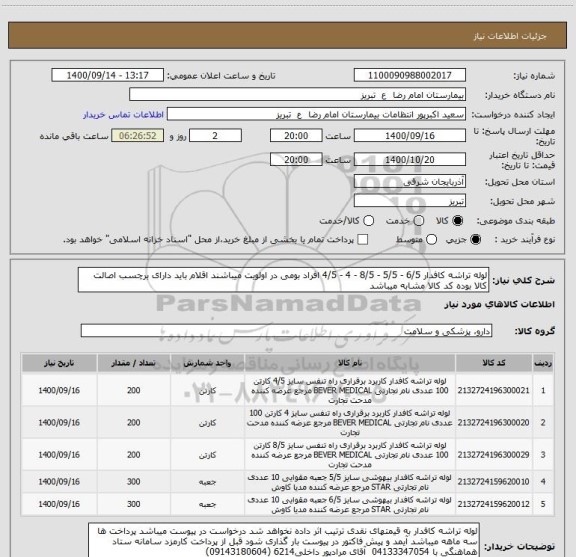
Task: Click the اطلاعات کالاهای مورد نیاز section heading
Action: click(500, 305)
